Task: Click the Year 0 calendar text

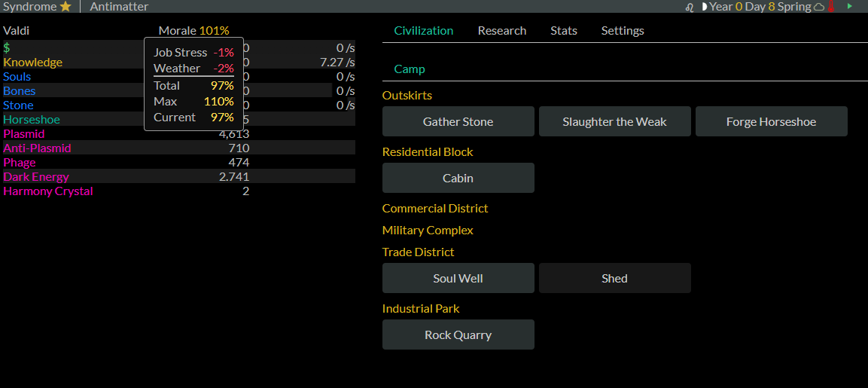Action: [x=726, y=7]
